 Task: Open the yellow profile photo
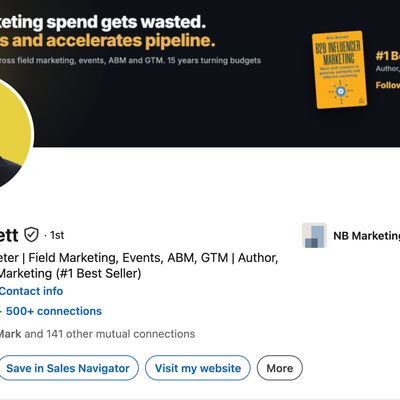pyautogui.click(x=13, y=133)
